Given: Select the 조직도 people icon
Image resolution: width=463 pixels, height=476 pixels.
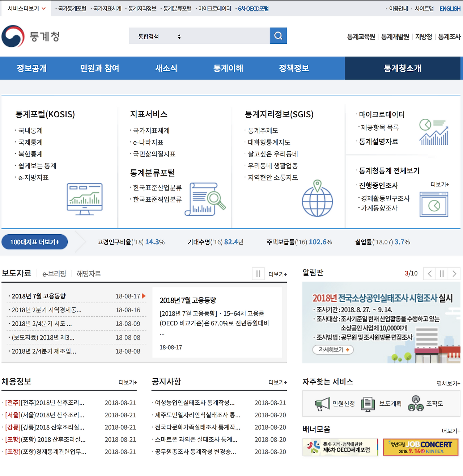Looking at the screenshot, I should (x=417, y=403).
